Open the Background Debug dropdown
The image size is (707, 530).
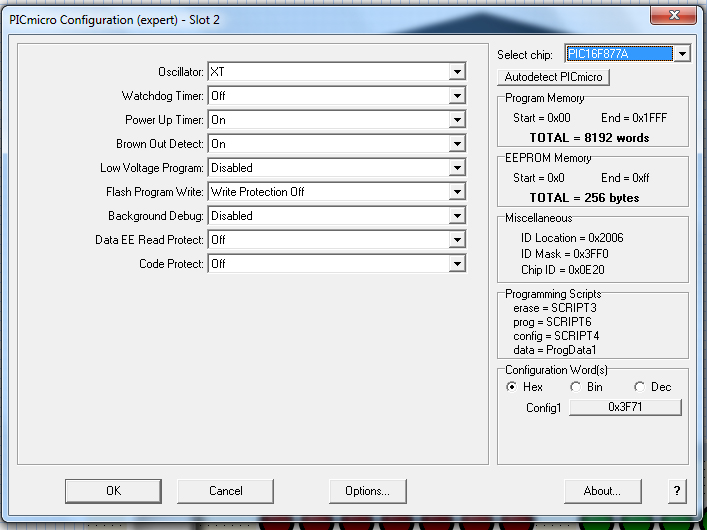[x=337, y=216]
